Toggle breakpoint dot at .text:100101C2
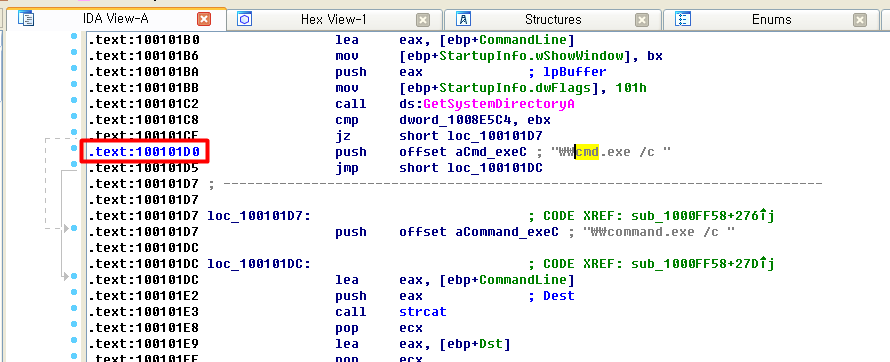The height and width of the screenshot is (362, 890). click(74, 100)
